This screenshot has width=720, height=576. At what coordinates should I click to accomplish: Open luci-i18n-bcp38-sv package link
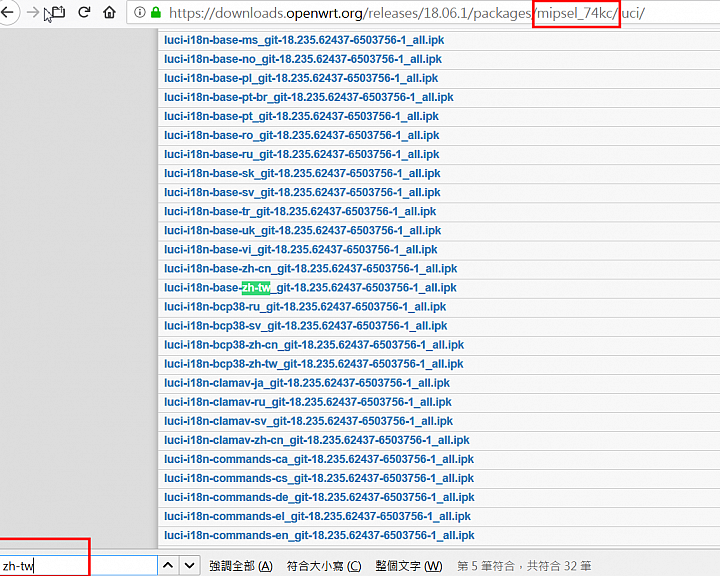[306, 326]
